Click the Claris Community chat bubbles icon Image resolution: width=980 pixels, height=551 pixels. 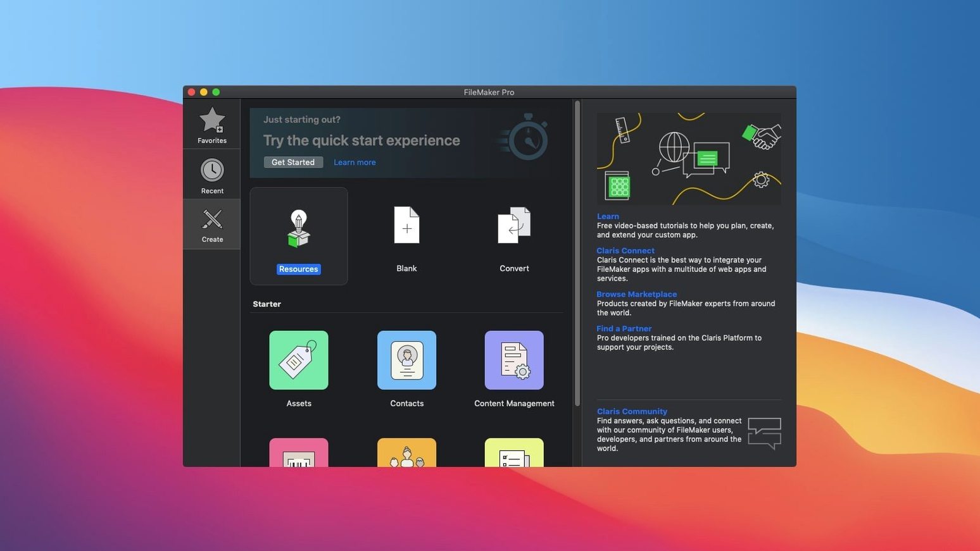764,433
